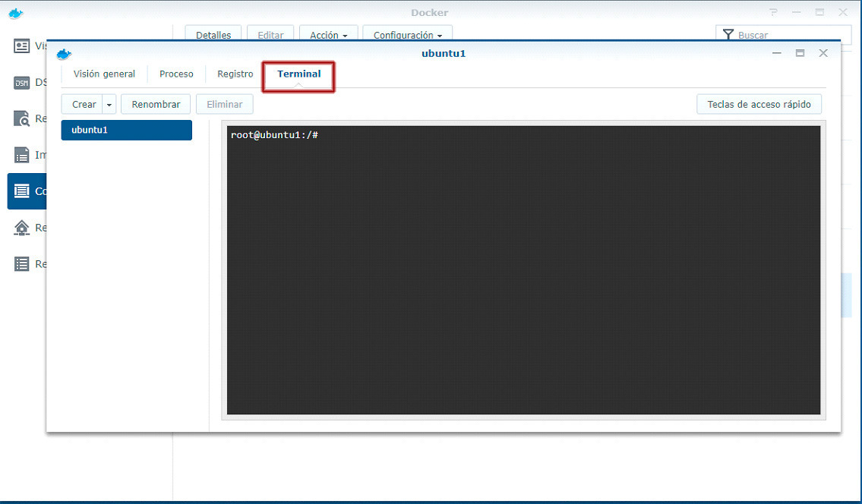Open the Configuración dropdown in Docker window
The image size is (862, 504).
[407, 34]
